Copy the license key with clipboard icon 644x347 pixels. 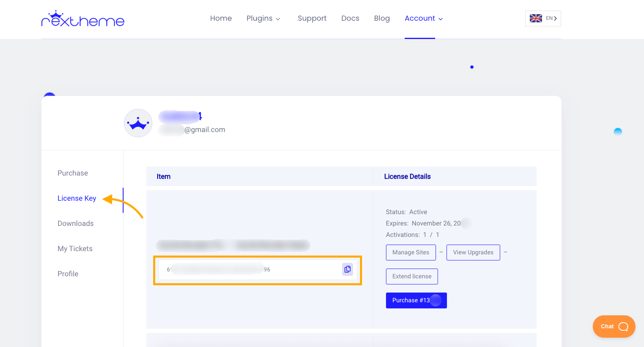(x=347, y=269)
